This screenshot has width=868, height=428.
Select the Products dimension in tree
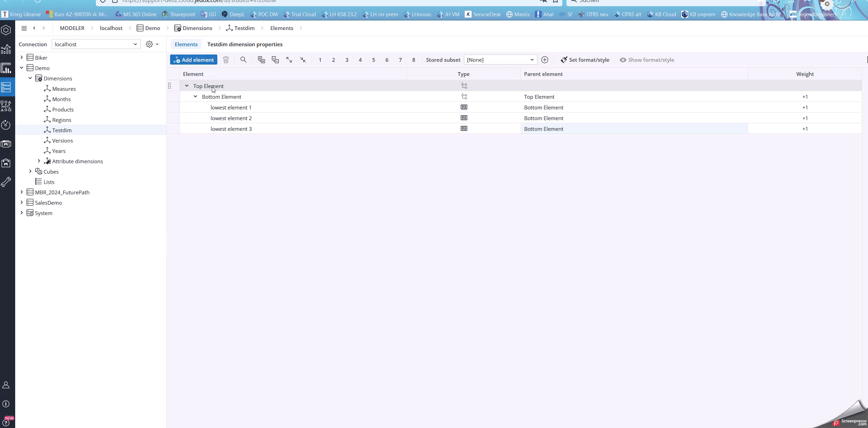pyautogui.click(x=63, y=109)
